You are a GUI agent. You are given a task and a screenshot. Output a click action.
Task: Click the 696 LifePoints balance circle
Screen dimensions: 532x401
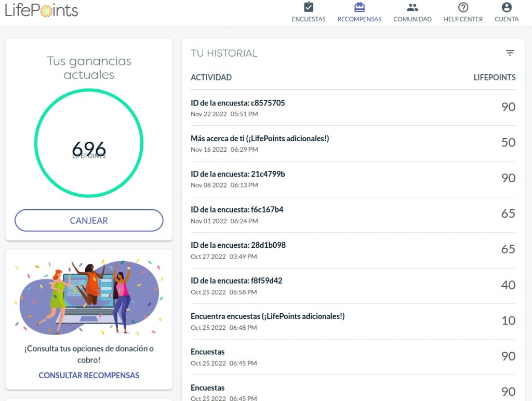point(89,143)
